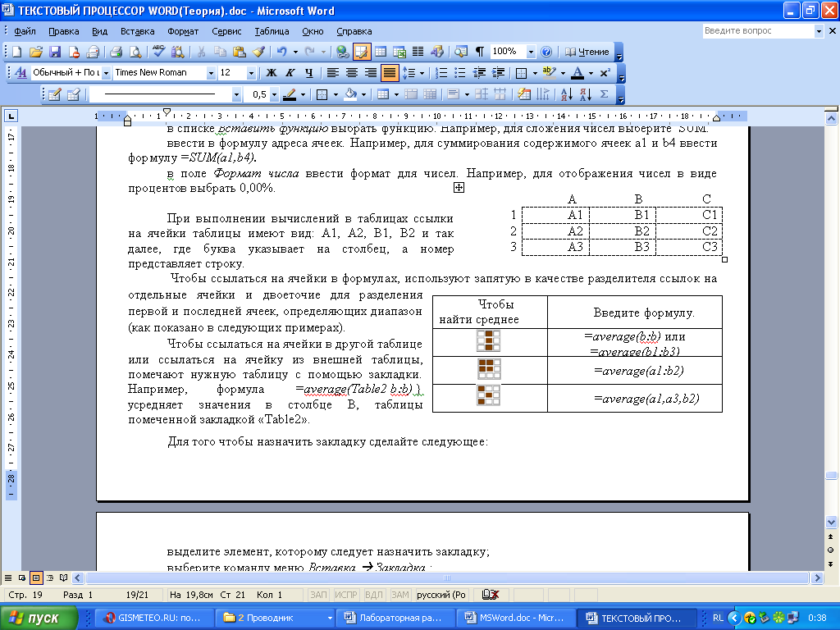The height and width of the screenshot is (630, 840).
Task: Center the paragraph text
Action: click(351, 72)
